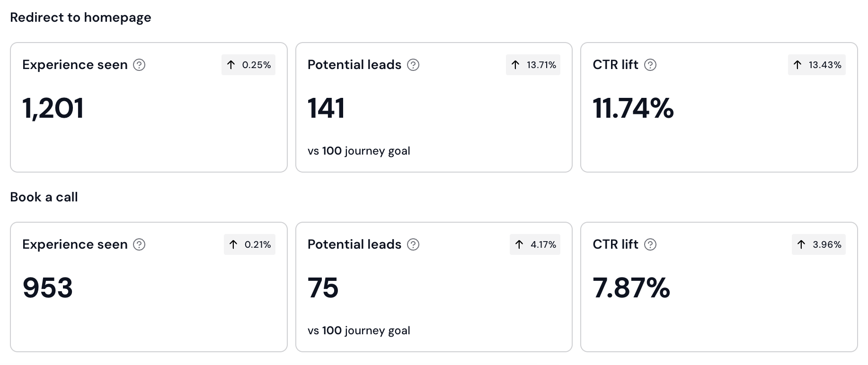The height and width of the screenshot is (365, 868).
Task: Click the 141 potential leads value
Action: 326,108
